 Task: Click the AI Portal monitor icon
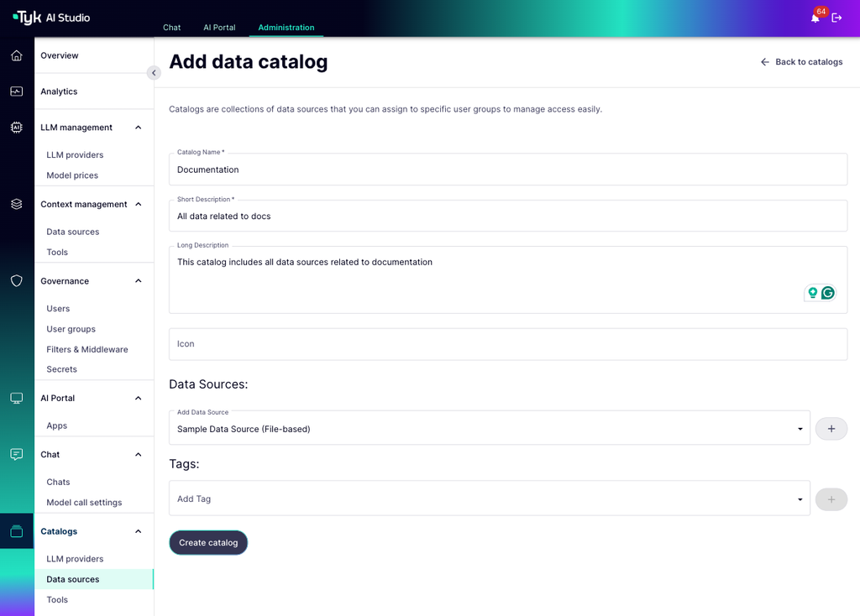point(16,397)
